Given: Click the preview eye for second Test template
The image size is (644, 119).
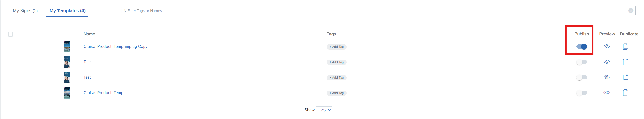Looking at the screenshot, I should tap(607, 77).
